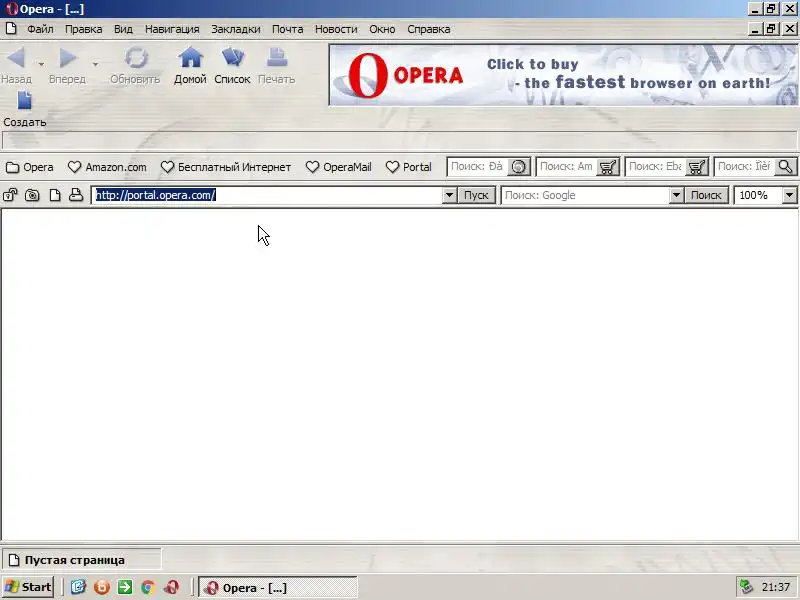The height and width of the screenshot is (600, 800).
Task: Launch Opera from quick-launch bar
Action: pyautogui.click(x=171, y=587)
